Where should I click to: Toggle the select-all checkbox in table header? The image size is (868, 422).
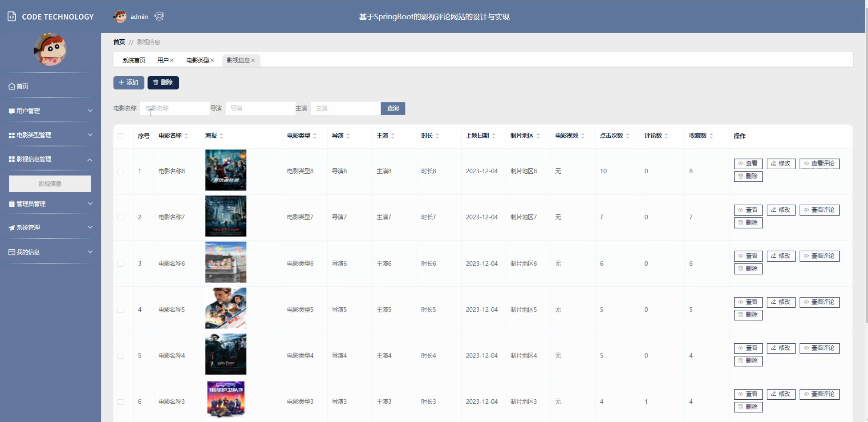(x=120, y=136)
